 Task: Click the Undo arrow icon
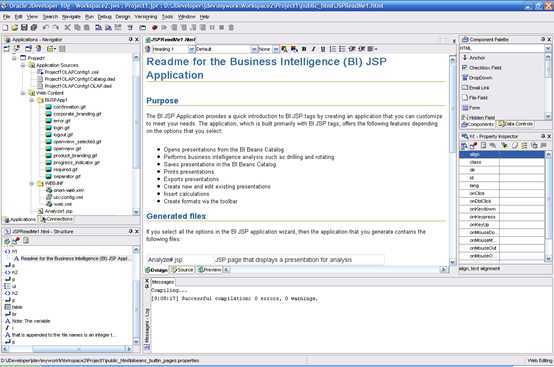click(x=46, y=28)
